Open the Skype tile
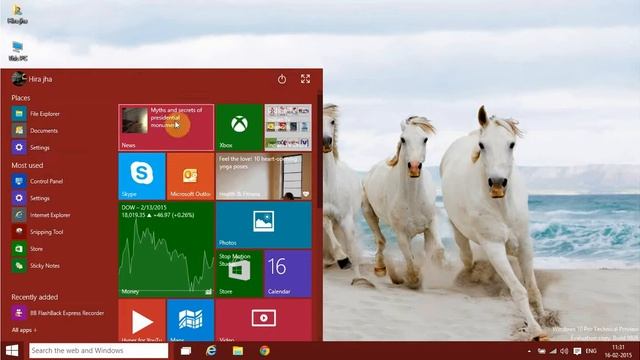640x360 pixels. pos(142,176)
